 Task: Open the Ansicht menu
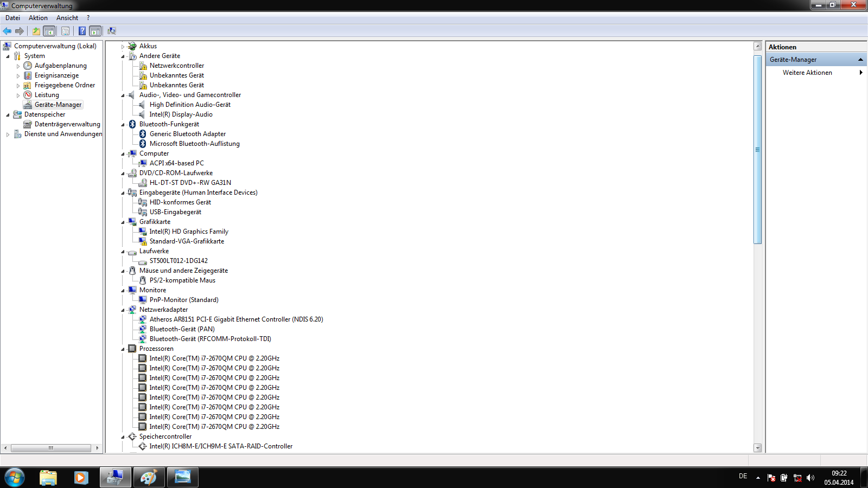coord(67,18)
